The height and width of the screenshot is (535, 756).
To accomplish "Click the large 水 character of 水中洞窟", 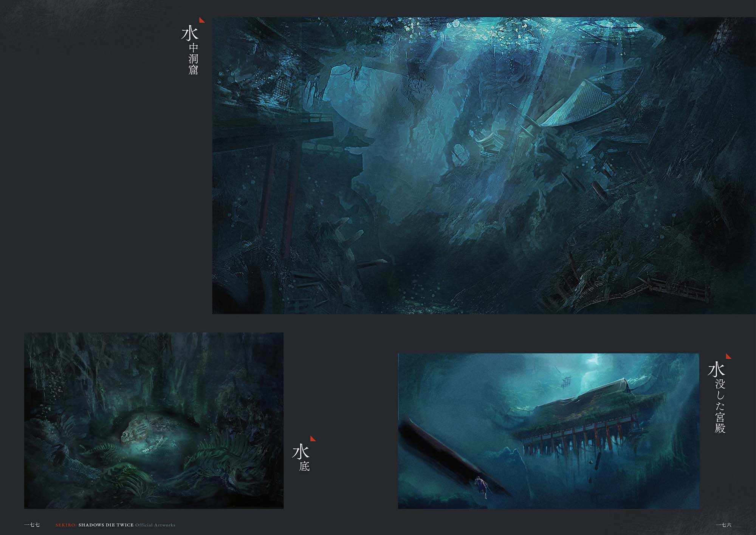I will (x=190, y=34).
